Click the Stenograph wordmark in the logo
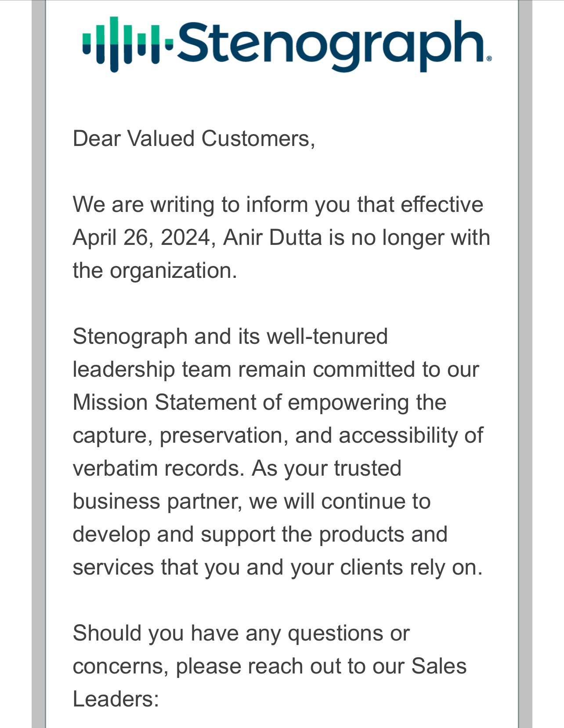564x728 pixels. pyautogui.click(x=329, y=44)
